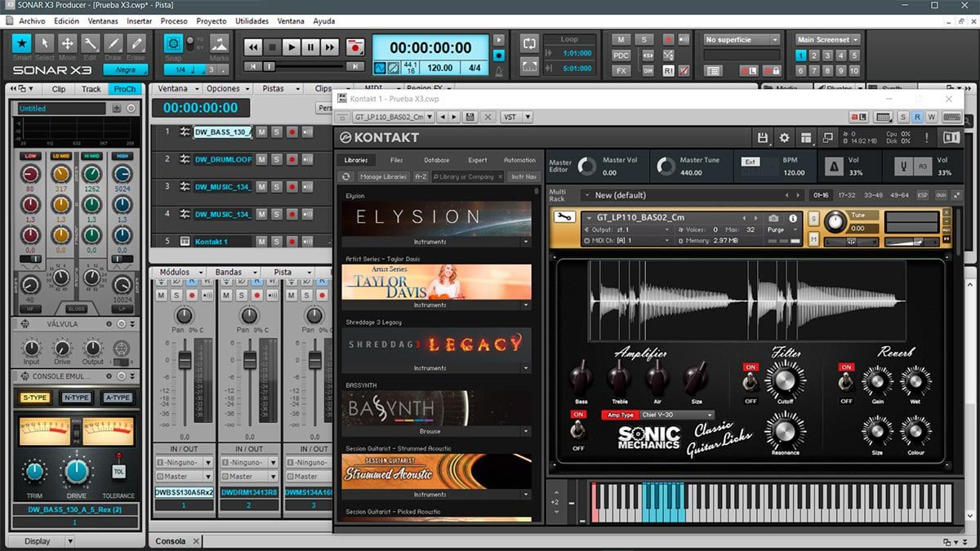Open the Main Screenset dropdown
980x551 pixels.
(x=828, y=39)
